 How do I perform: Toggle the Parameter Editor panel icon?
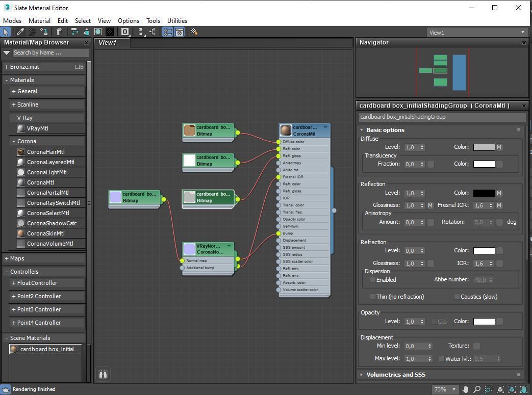pos(180,32)
